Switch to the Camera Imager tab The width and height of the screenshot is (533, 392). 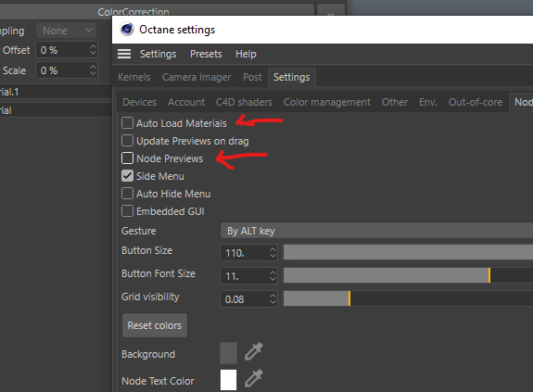click(197, 77)
